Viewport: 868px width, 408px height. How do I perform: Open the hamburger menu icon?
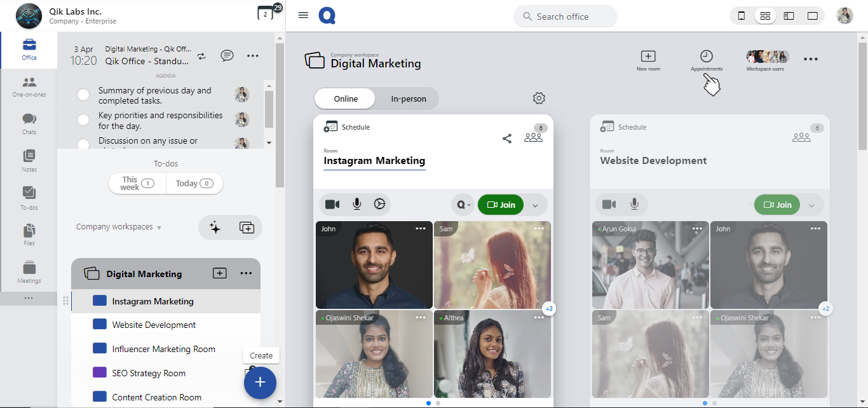303,15
